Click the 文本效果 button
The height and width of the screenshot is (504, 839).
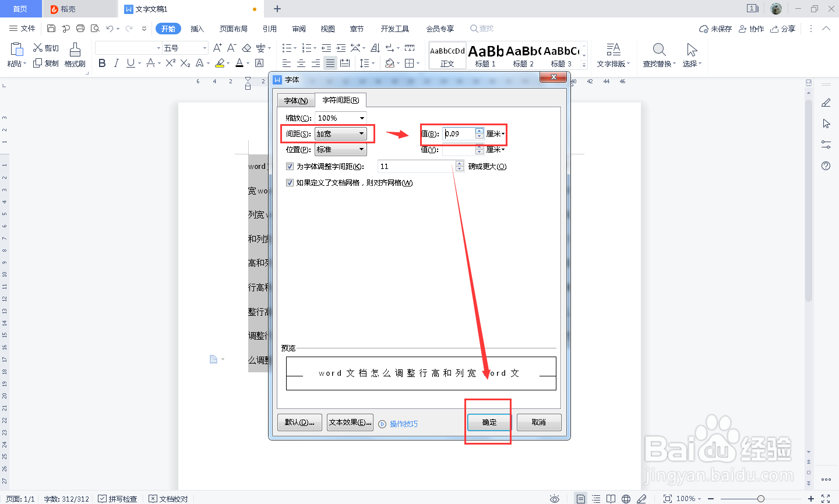click(350, 422)
